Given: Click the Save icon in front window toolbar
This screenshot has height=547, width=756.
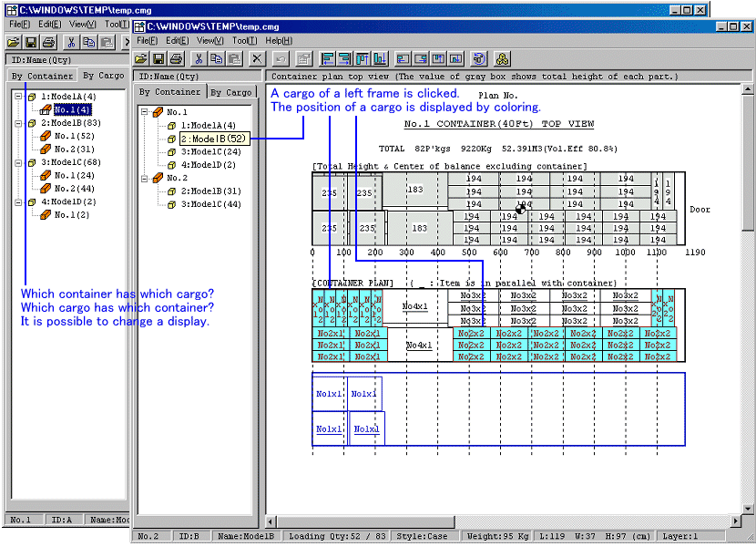Looking at the screenshot, I should point(158,59).
